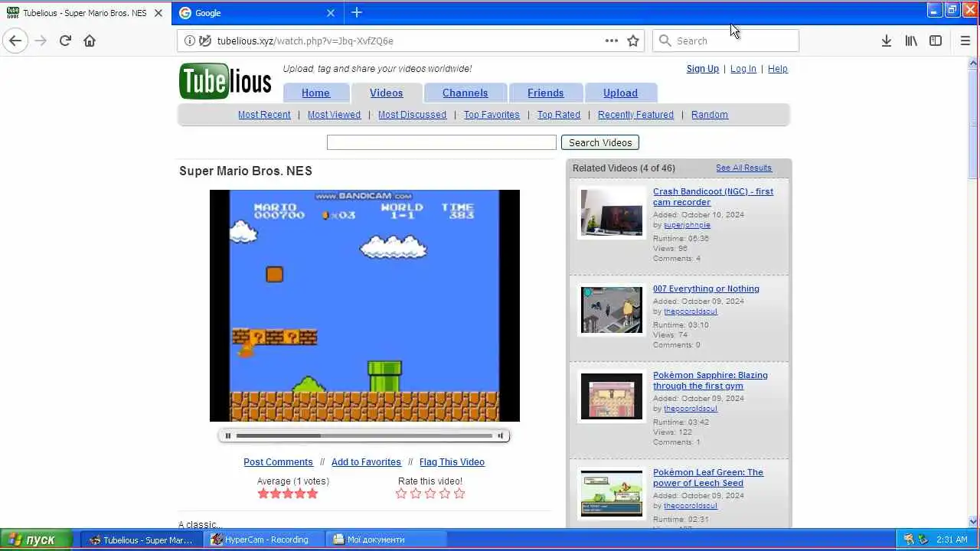The image size is (980, 551).
Task: Click the Sign Up link
Action: pyautogui.click(x=703, y=69)
